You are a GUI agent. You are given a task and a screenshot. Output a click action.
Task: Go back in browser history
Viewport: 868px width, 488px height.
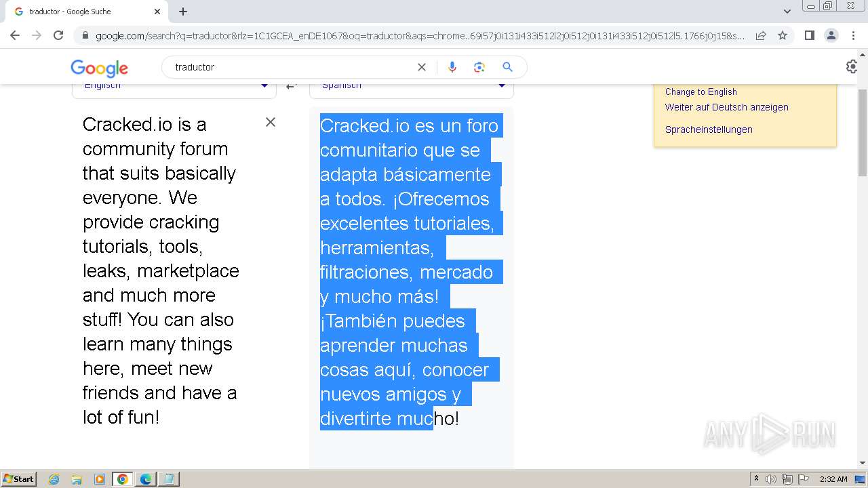click(15, 35)
